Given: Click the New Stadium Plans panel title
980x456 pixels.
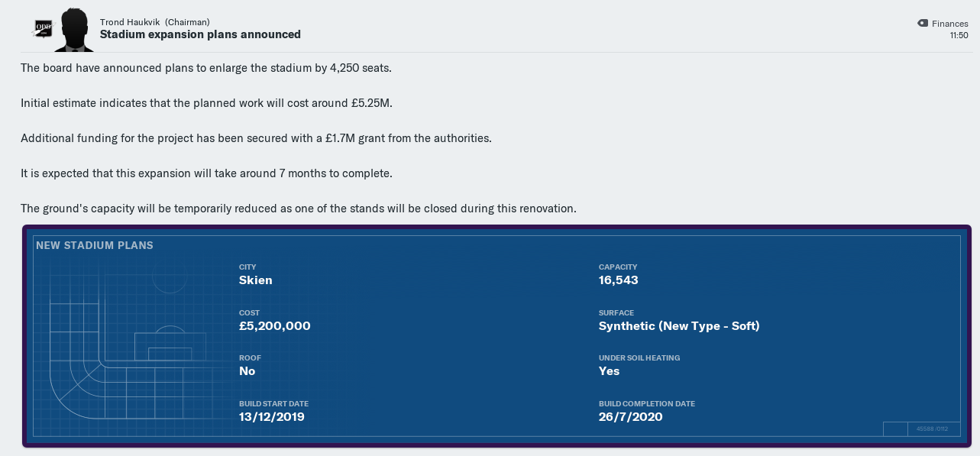Looking at the screenshot, I should tap(95, 245).
